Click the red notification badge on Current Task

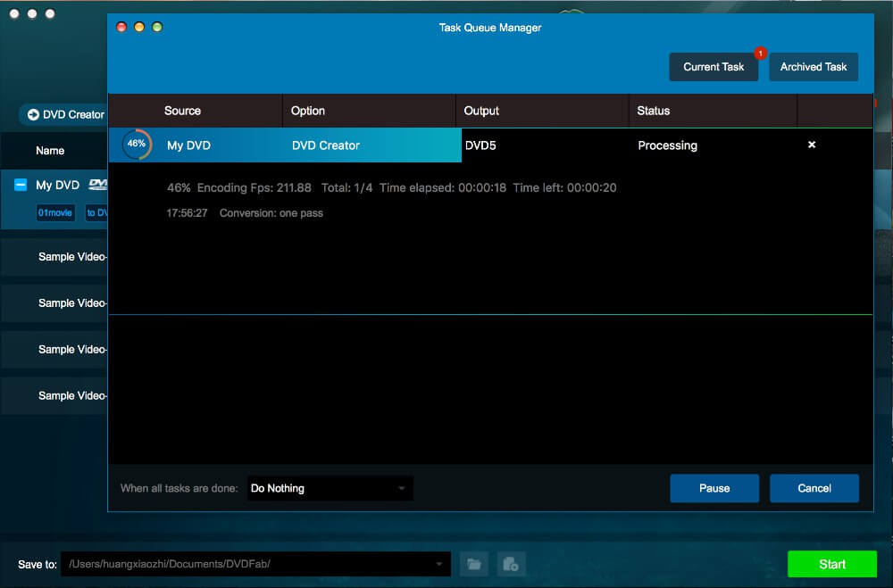[760, 54]
